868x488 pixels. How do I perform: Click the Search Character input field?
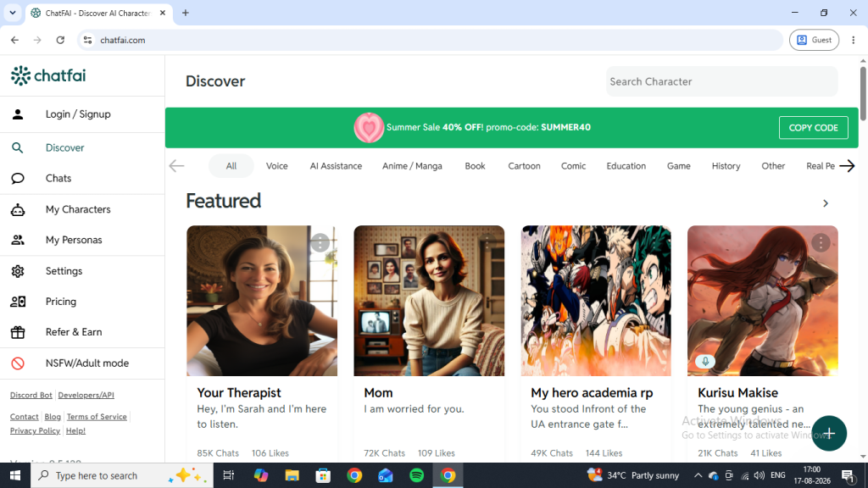tap(721, 81)
